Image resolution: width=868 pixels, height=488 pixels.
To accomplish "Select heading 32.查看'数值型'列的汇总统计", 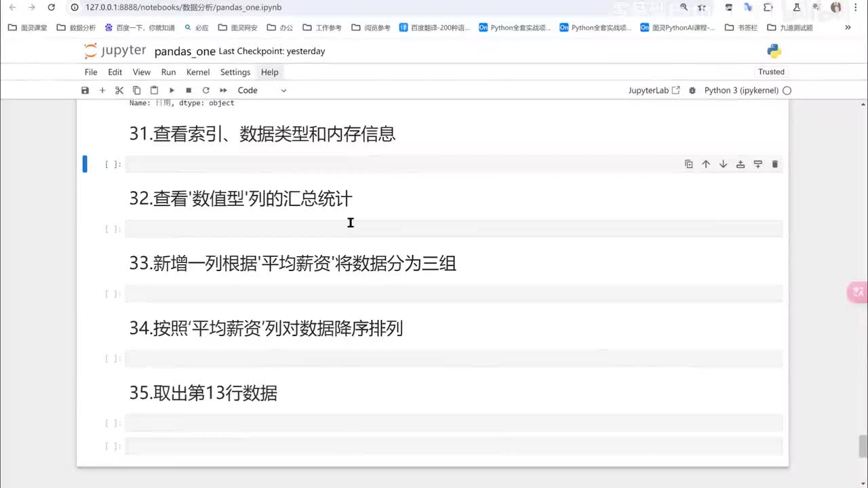I will pos(241,199).
